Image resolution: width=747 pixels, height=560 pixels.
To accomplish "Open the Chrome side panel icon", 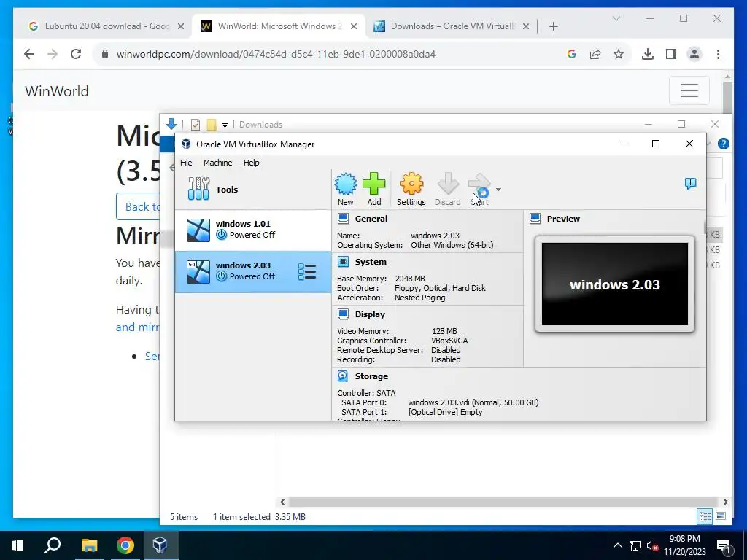I will coord(671,54).
